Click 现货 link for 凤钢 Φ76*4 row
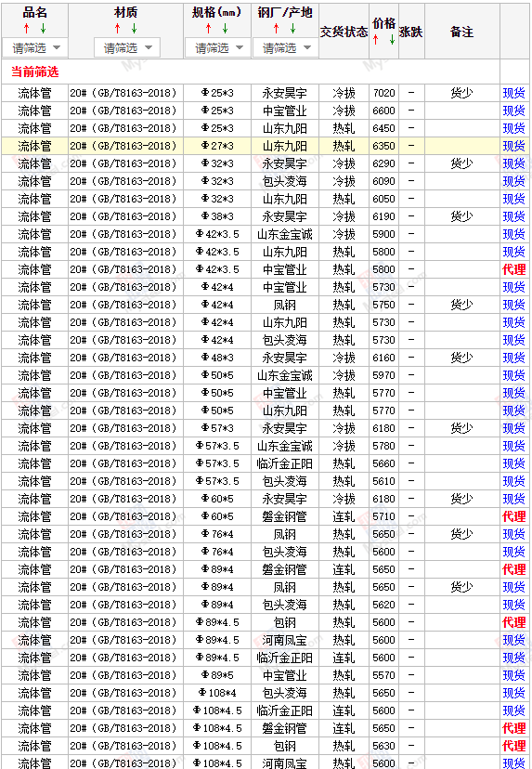 pyautogui.click(x=513, y=535)
